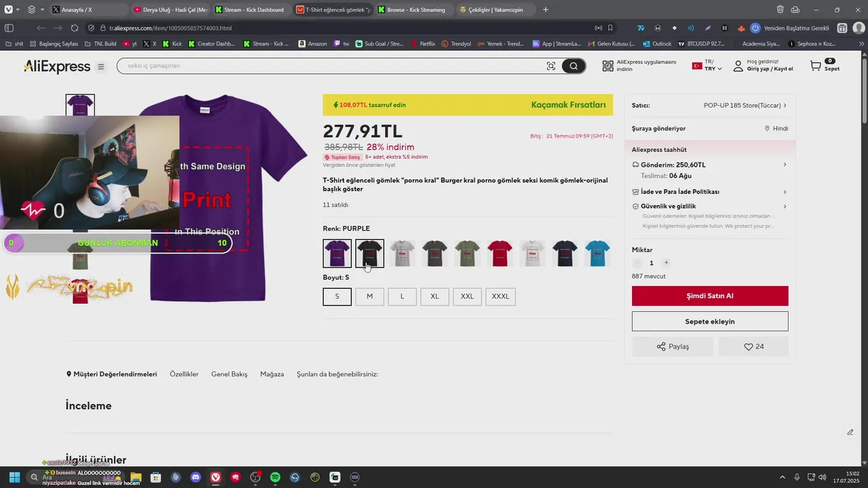
Task: Open File Explorer from taskbar
Action: click(136, 477)
